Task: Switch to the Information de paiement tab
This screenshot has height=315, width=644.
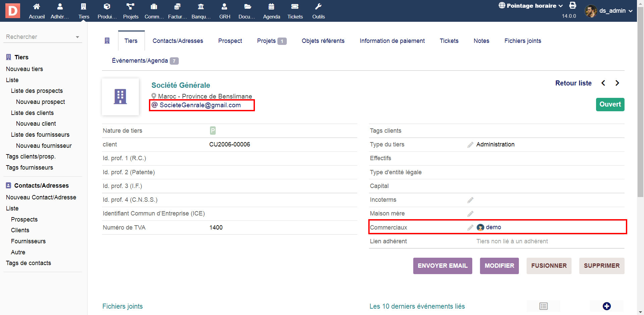Action: 392,41
